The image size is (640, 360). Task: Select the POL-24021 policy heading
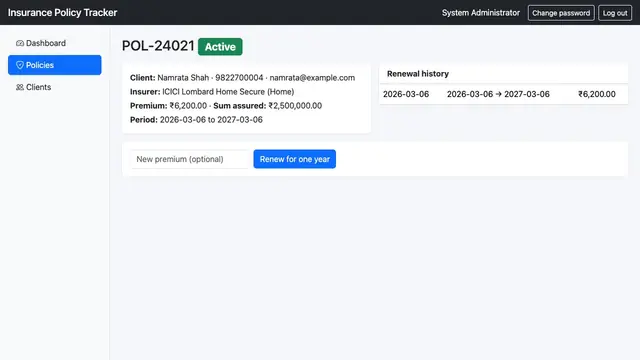pos(158,46)
